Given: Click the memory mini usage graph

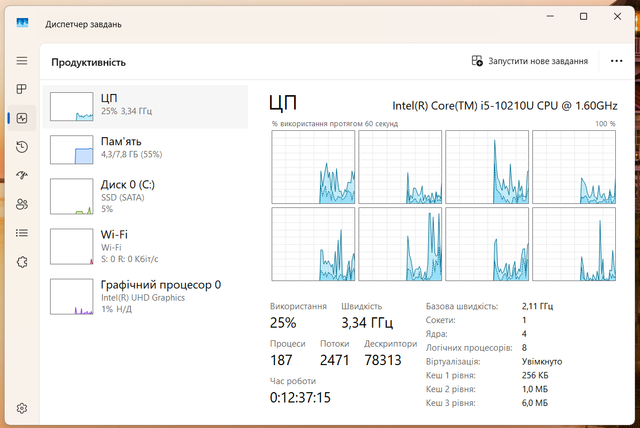Looking at the screenshot, I should pyautogui.click(x=71, y=150).
